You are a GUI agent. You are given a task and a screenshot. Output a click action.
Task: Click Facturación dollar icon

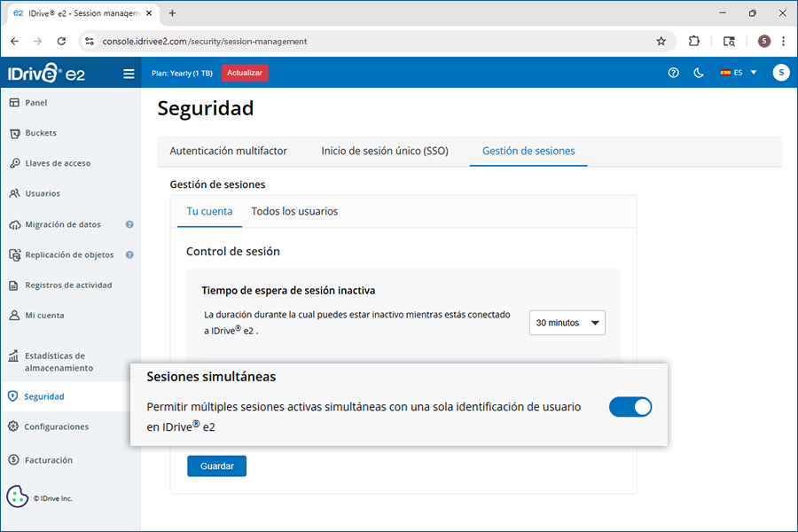[x=13, y=459]
